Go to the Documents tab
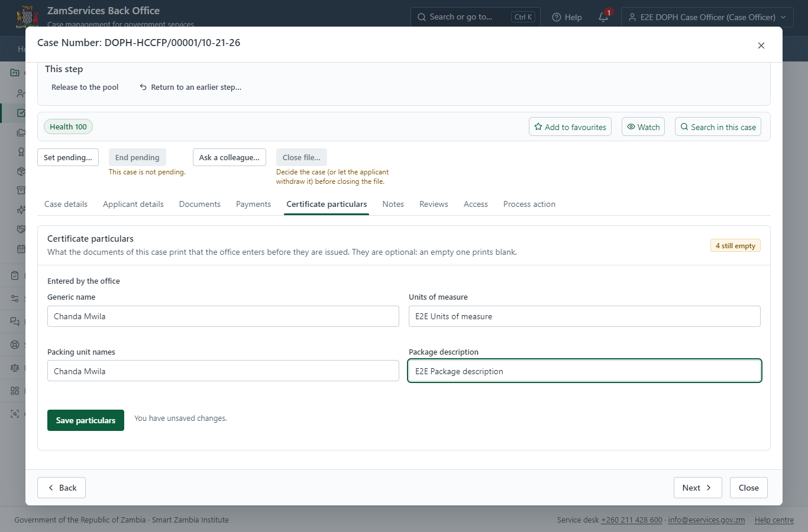Viewport: 808px width, 532px height. pyautogui.click(x=200, y=204)
